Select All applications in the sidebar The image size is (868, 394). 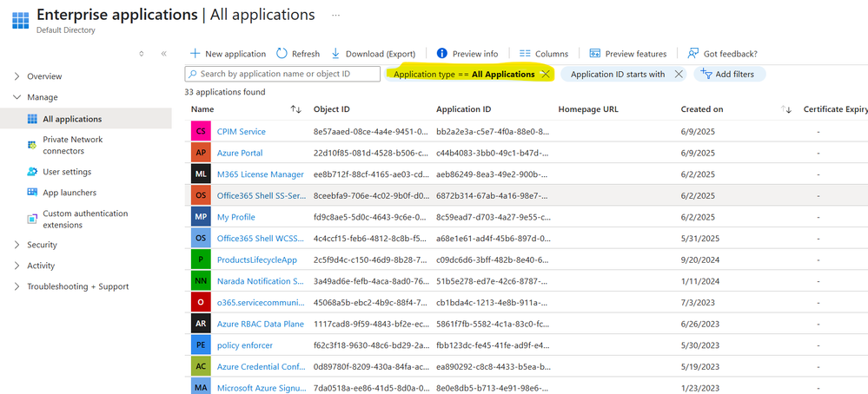pos(86,119)
